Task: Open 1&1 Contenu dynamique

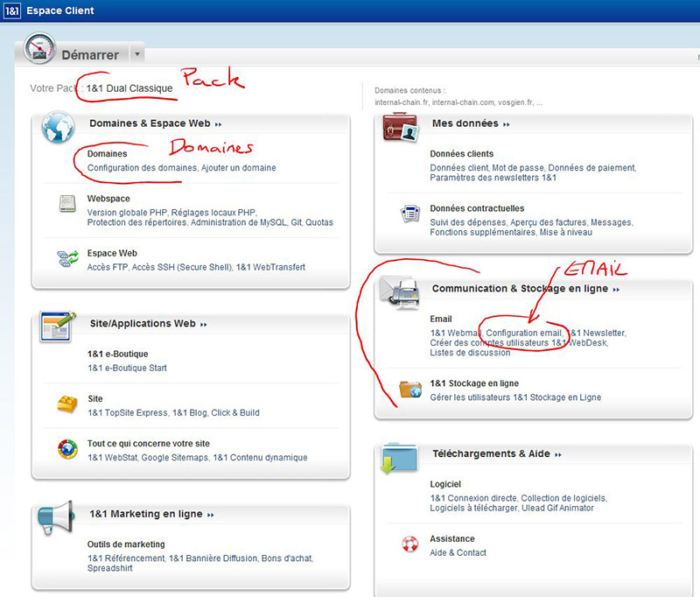Action: [260, 458]
